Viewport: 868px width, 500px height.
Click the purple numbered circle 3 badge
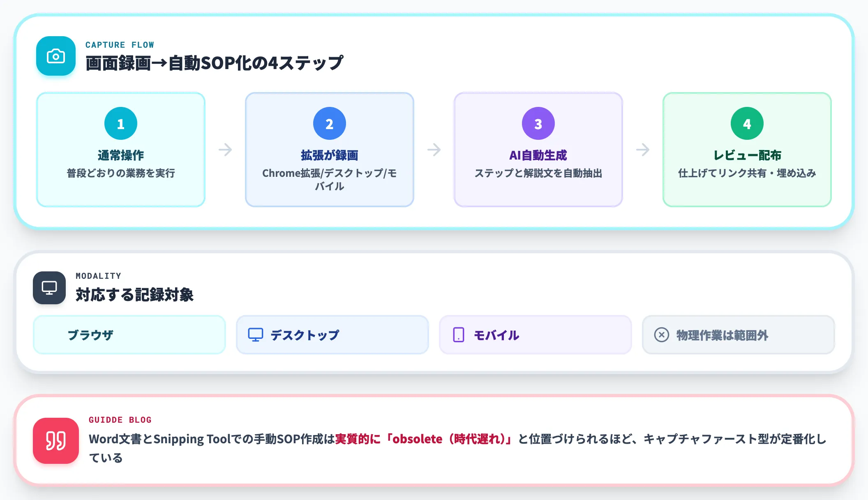[538, 123]
